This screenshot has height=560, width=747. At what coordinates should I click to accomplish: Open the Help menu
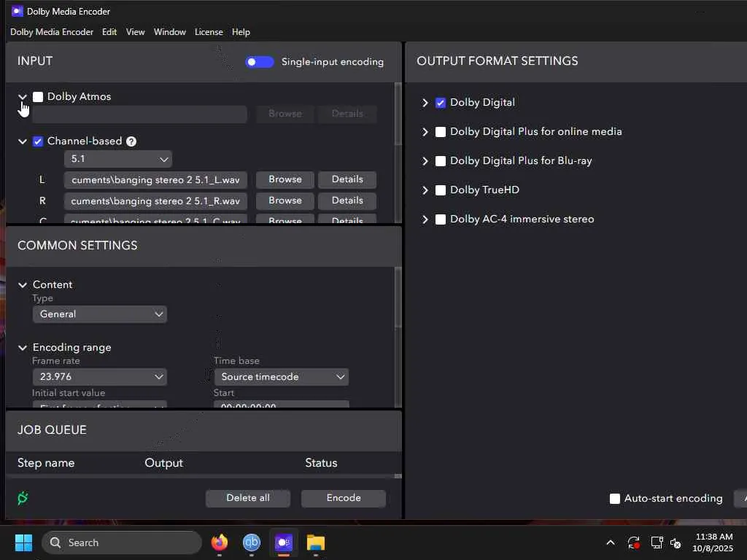(241, 32)
